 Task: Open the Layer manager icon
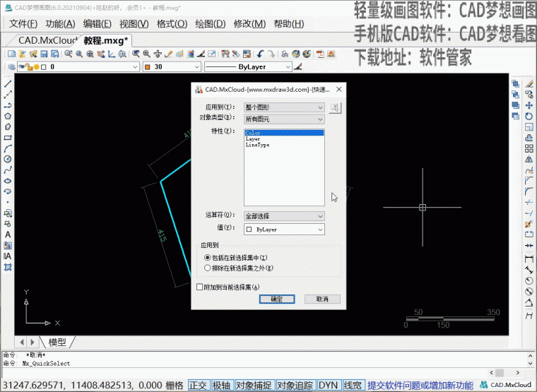[11, 67]
